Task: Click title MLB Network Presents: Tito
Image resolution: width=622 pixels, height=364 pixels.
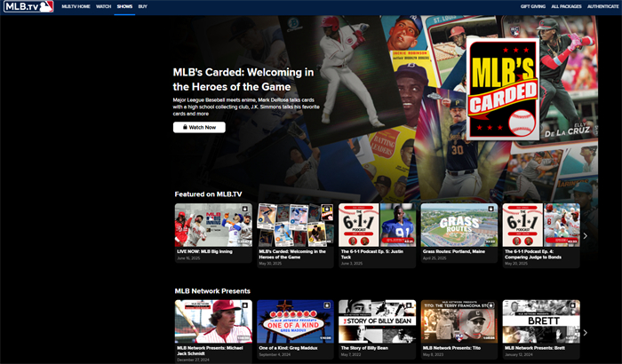Action: (x=451, y=348)
